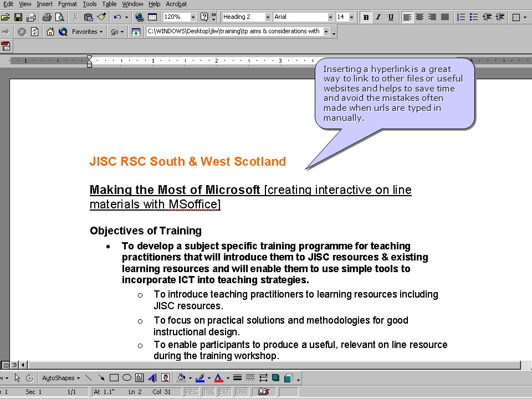Click the Web toolbar Stop icon
Viewport: 532px width, 399px height.
(22, 32)
